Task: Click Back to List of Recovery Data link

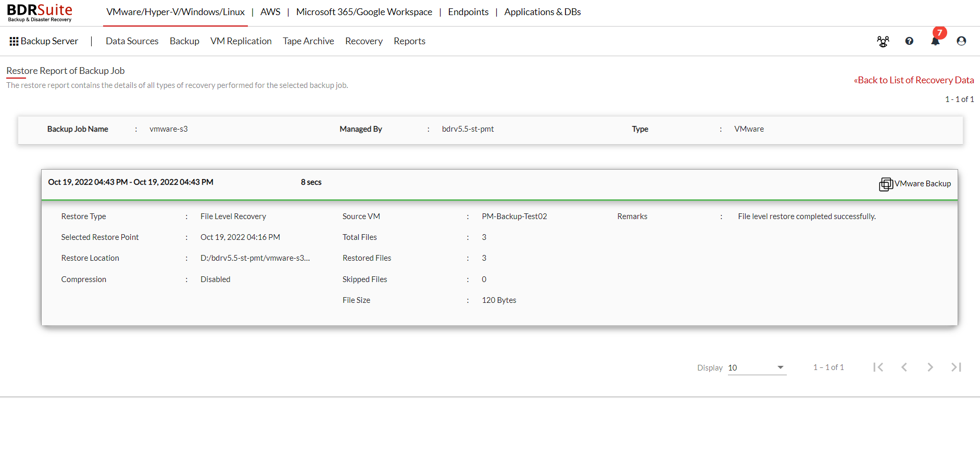Action: 914,80
